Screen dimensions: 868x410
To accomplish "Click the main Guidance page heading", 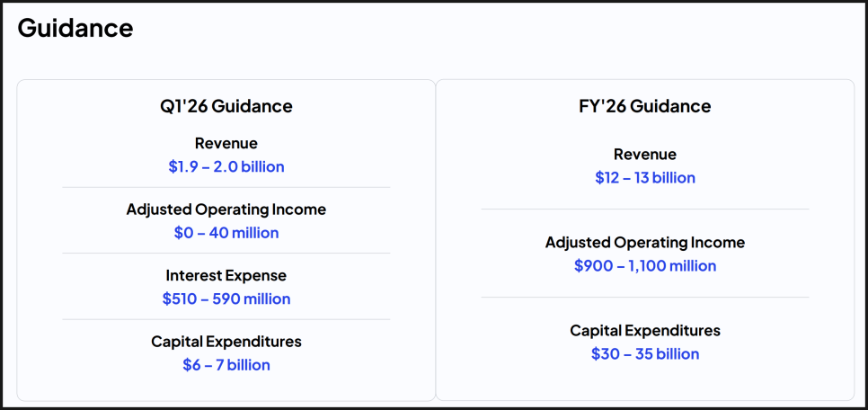I will coord(75,28).
